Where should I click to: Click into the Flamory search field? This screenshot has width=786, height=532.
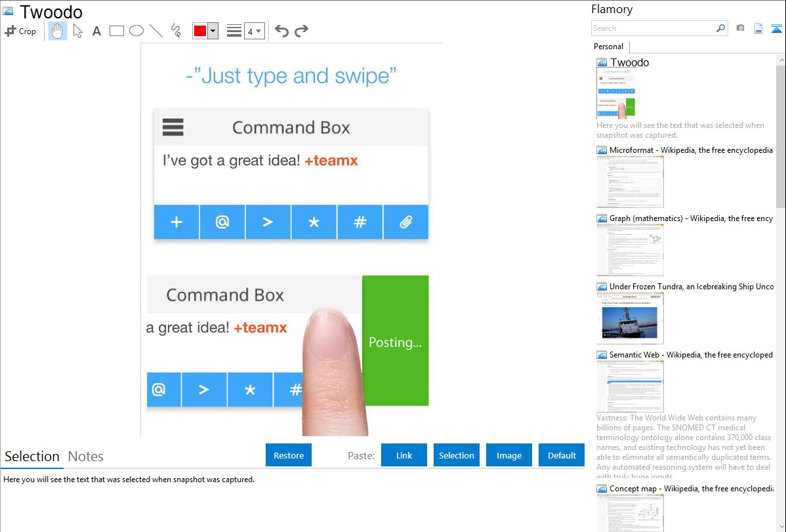653,28
